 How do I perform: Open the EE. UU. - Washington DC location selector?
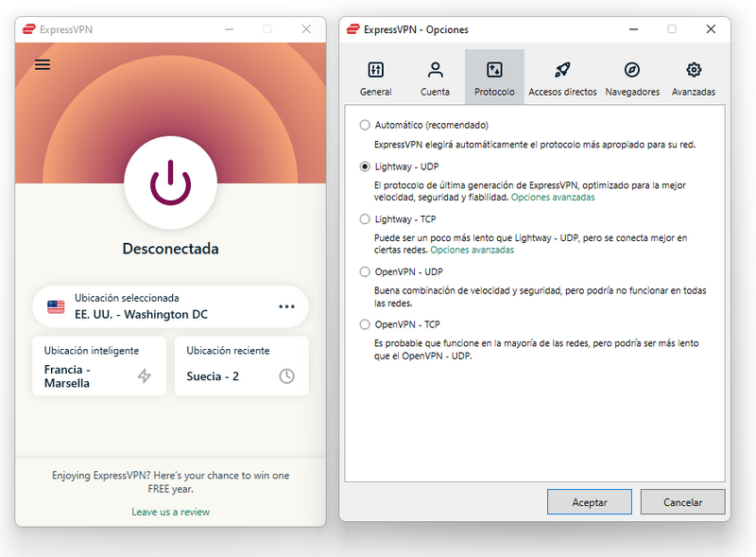(x=170, y=306)
